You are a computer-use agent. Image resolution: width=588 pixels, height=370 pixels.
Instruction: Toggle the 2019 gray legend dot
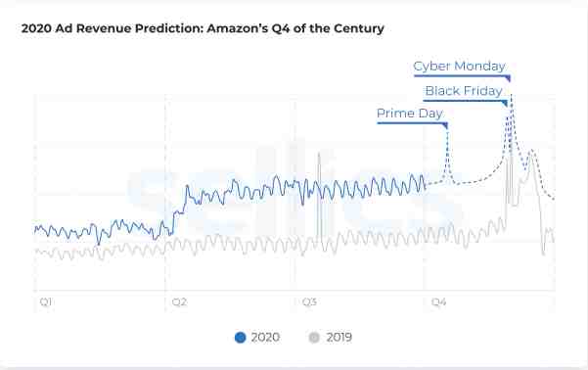[x=314, y=338]
